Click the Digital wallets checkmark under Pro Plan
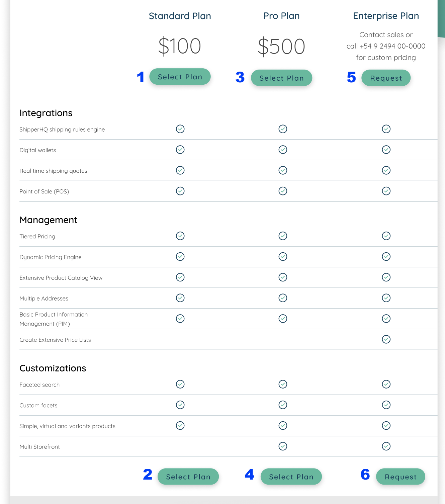This screenshot has width=445, height=504. [283, 150]
